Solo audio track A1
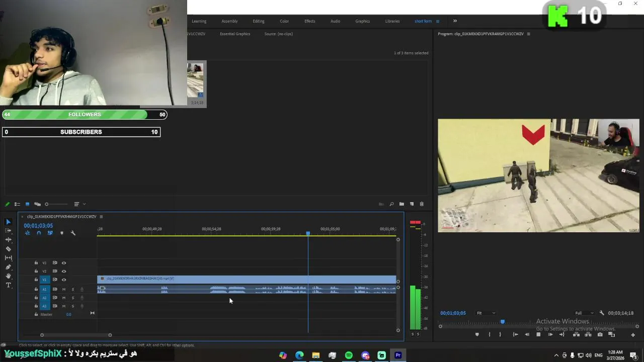 coord(73,289)
